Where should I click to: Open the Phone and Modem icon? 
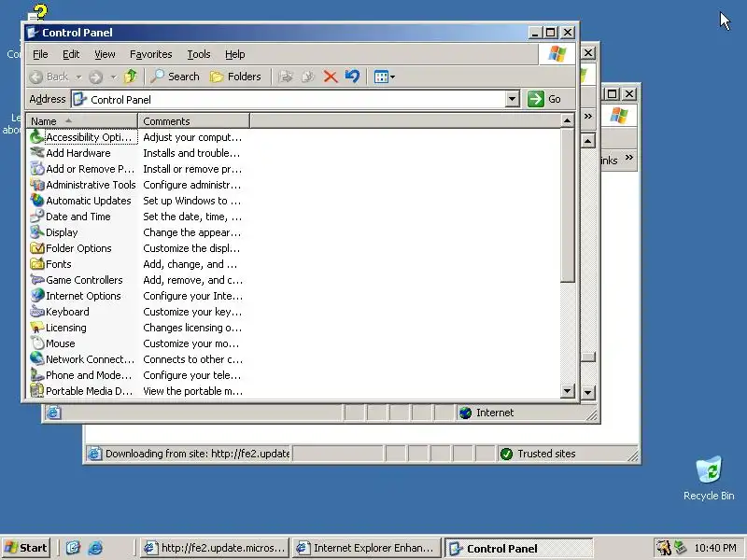click(36, 375)
